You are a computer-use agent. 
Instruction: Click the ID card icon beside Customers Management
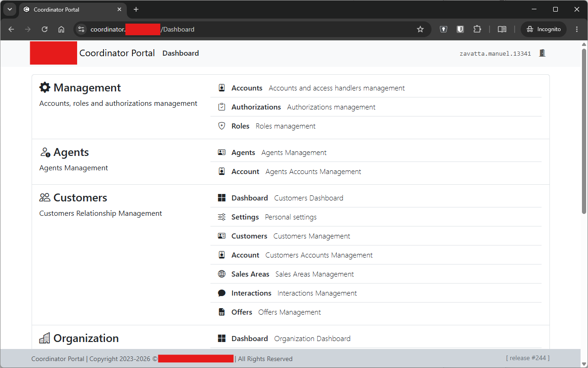coord(222,236)
